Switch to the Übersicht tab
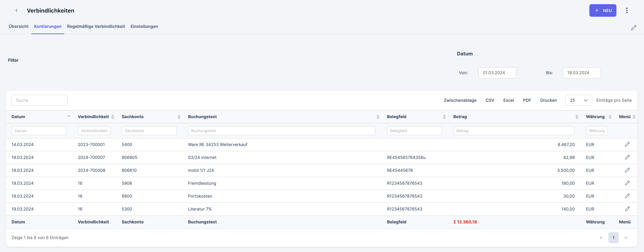 (18, 26)
